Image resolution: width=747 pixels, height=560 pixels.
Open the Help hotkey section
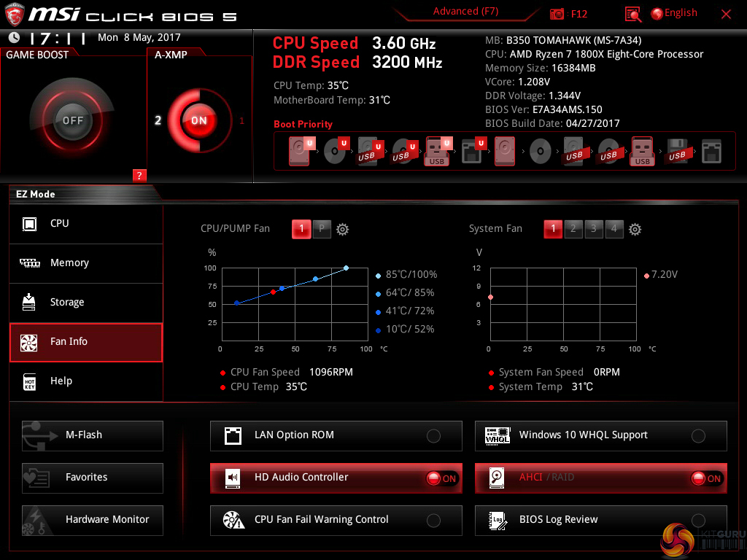tap(86, 381)
